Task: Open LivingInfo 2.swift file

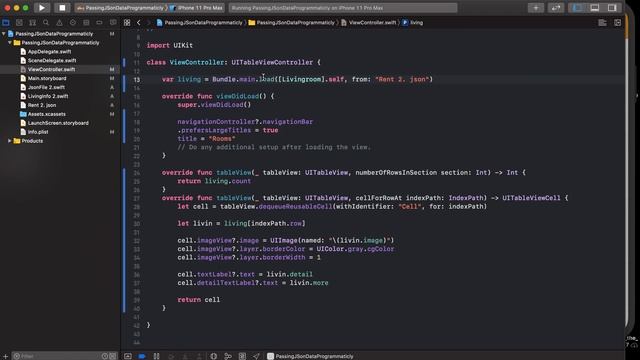Action: [x=48, y=96]
